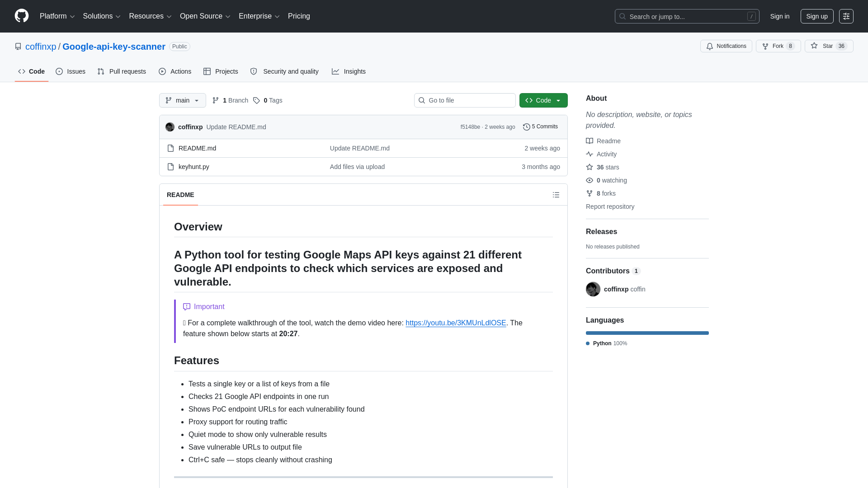Open the command palette icon beside Sign up

[846, 16]
